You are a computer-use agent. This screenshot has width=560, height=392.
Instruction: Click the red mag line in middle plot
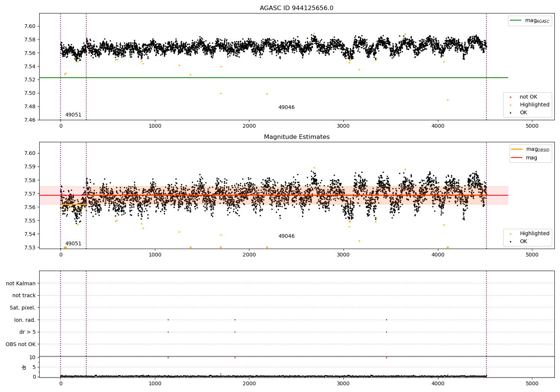[273, 195]
